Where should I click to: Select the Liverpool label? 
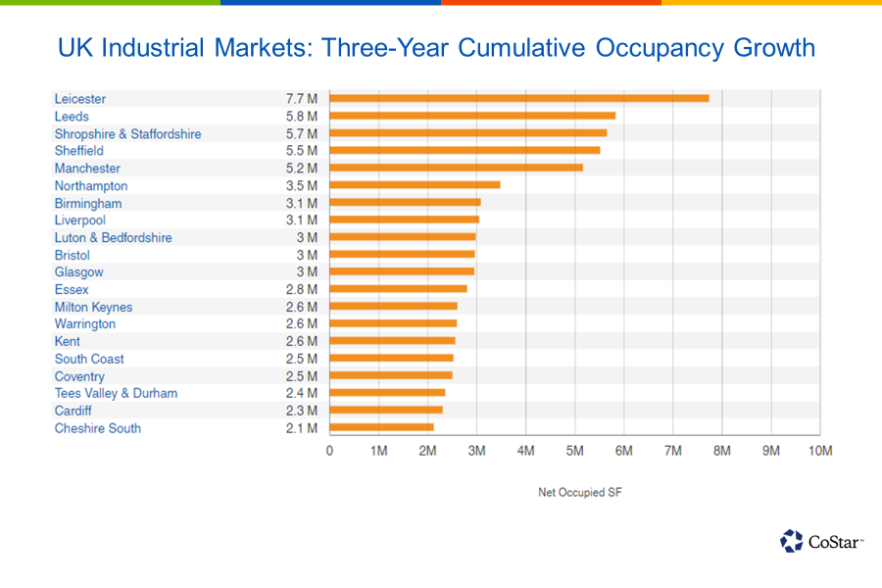(x=79, y=220)
